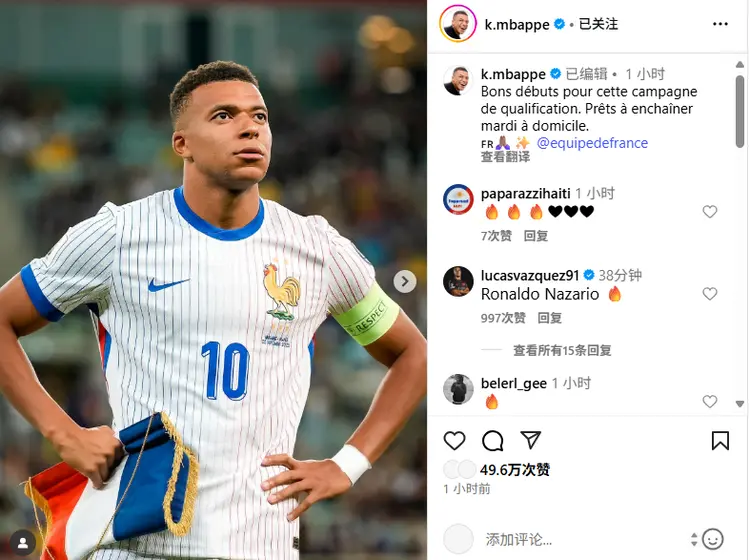
Task: Like the lucasvazquez91 comment
Action: (710, 294)
